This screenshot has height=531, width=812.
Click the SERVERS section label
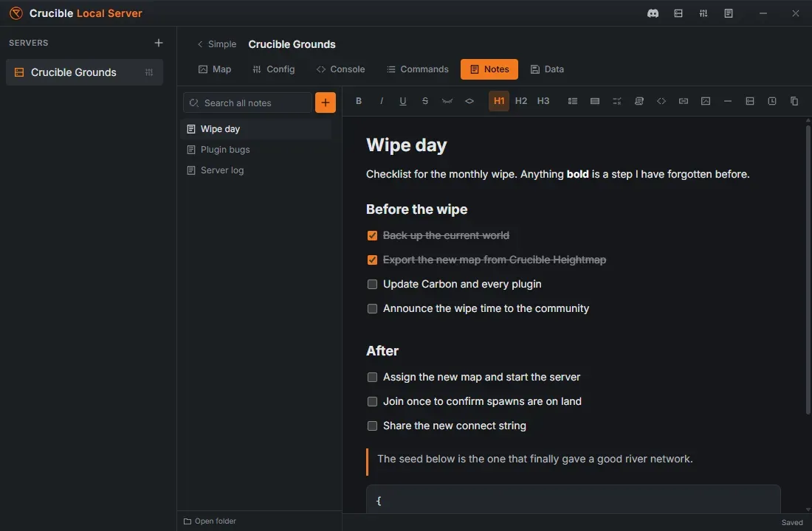[29, 43]
